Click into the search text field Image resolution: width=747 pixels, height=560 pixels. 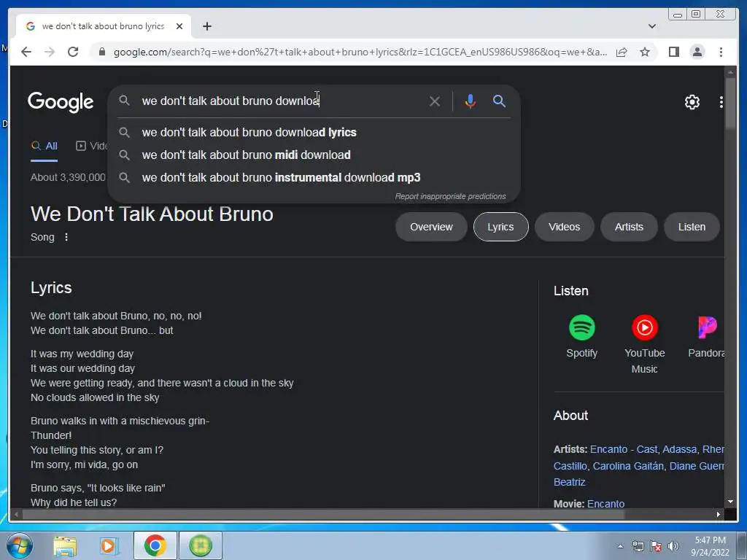pyautogui.click(x=281, y=101)
